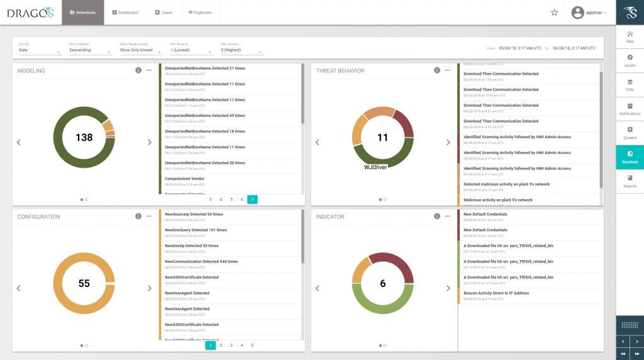Show info for Indicator panel
This screenshot has height=360, width=644.
(437, 216)
